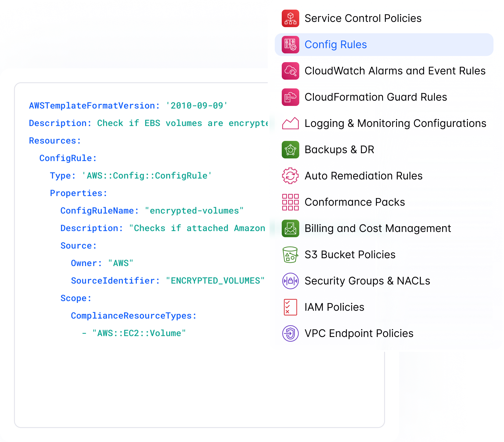Screen dimensions: 504x442
Task: Click the ConfigRule: key
Action: 68,158
